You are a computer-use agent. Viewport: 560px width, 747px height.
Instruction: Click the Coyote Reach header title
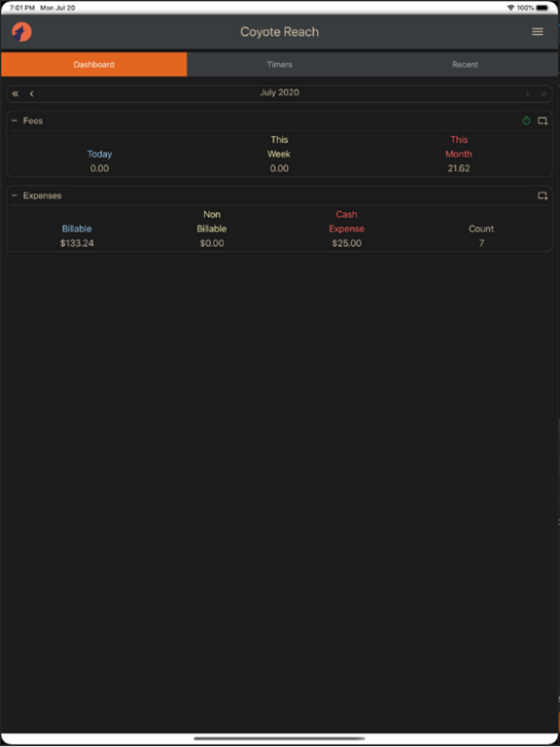coord(280,32)
